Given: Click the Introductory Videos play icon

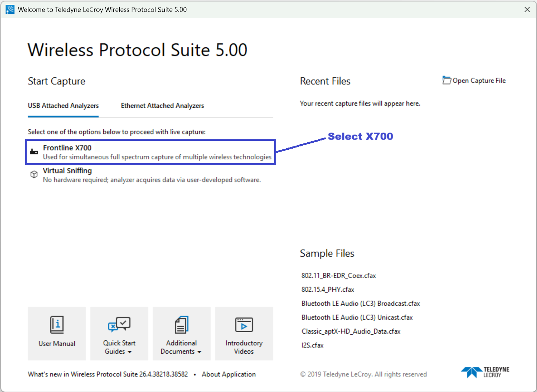Looking at the screenshot, I should pyautogui.click(x=244, y=325).
